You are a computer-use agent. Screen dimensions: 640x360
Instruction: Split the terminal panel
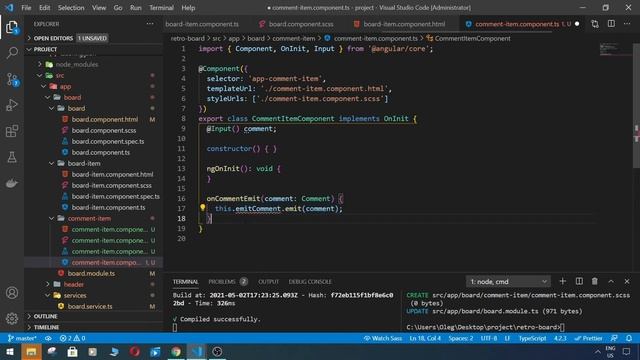point(579,281)
